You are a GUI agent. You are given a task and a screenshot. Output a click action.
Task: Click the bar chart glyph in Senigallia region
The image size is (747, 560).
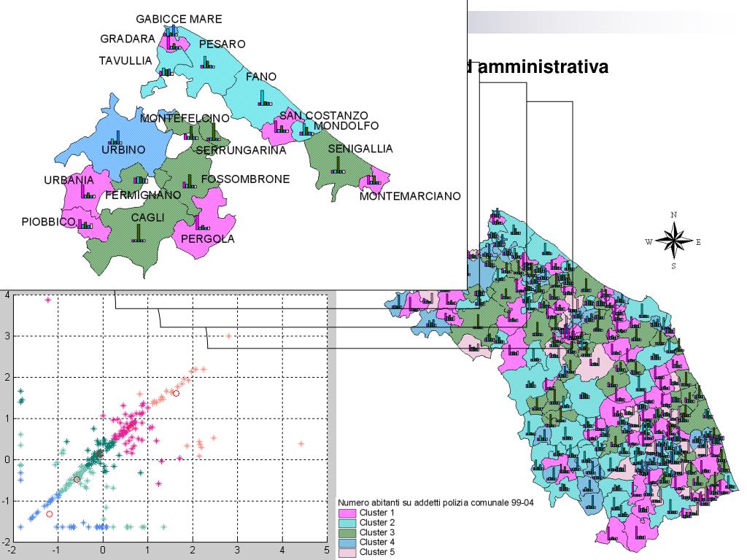coord(338,164)
